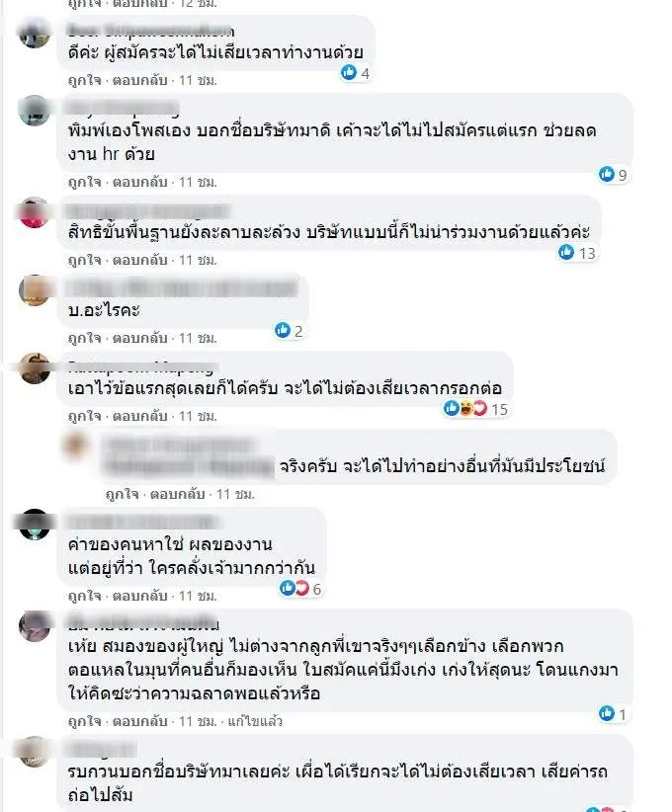The height and width of the screenshot is (812, 672).
Task: View the like and heart reactions totaling 6
Action: (300, 589)
